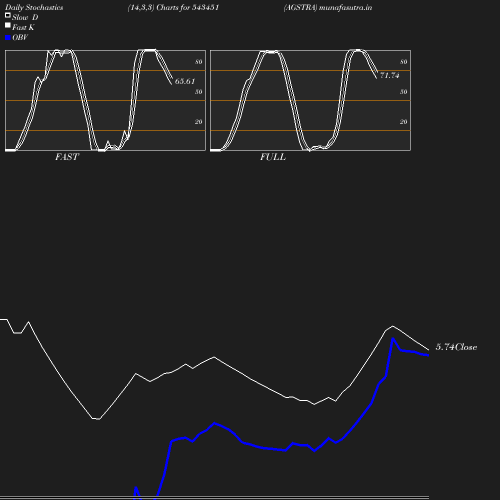Click the 'Slow D' legend label

pos(25,18)
